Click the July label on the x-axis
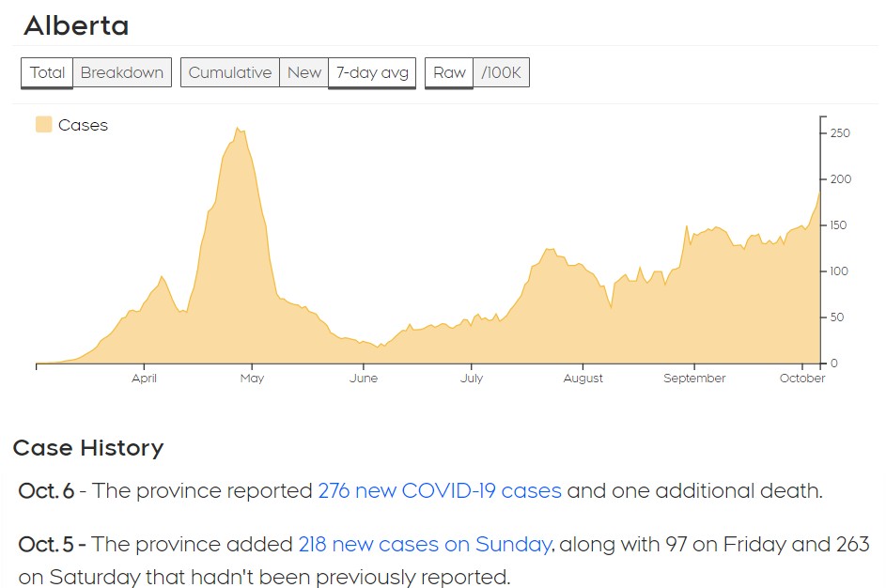The height and width of the screenshot is (588, 886). pos(472,379)
